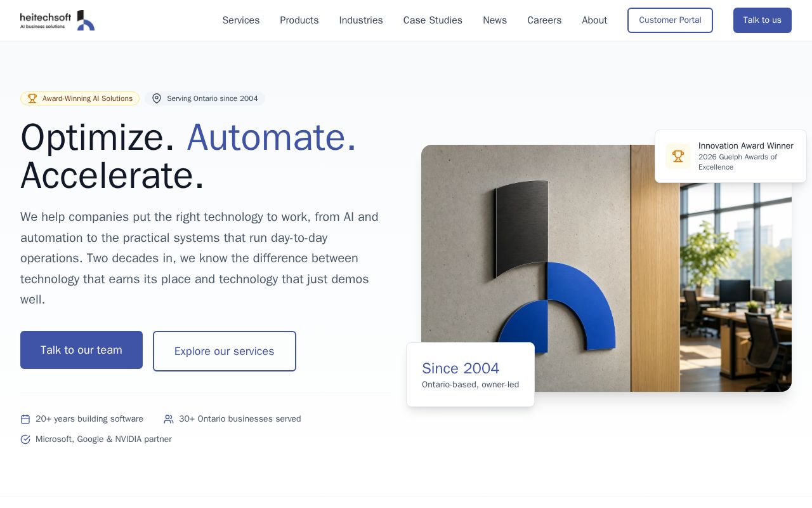Image resolution: width=812 pixels, height=508 pixels.
Task: Click the checkmark icon beside Microsoft partner text
Action: (25, 439)
